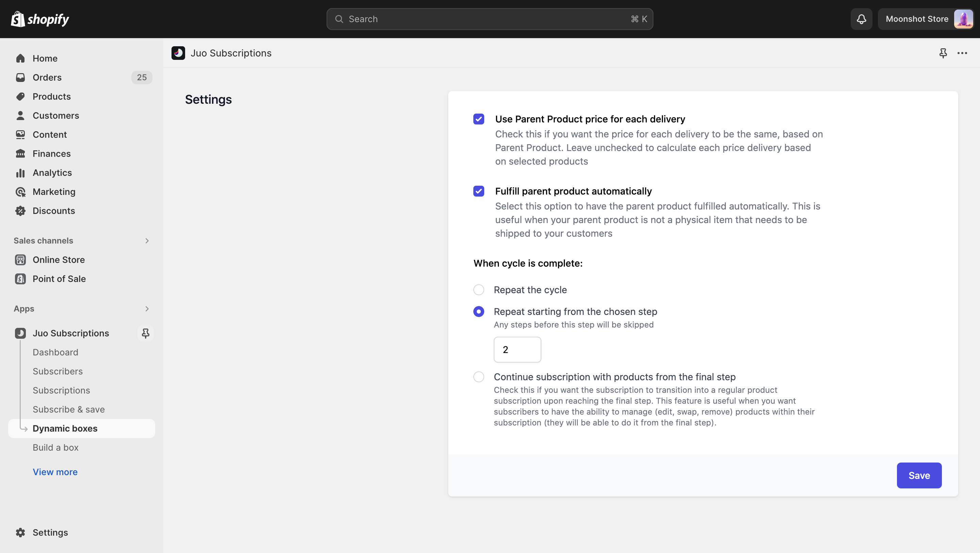
Task: Select the Repeat the cycle option
Action: (x=478, y=290)
